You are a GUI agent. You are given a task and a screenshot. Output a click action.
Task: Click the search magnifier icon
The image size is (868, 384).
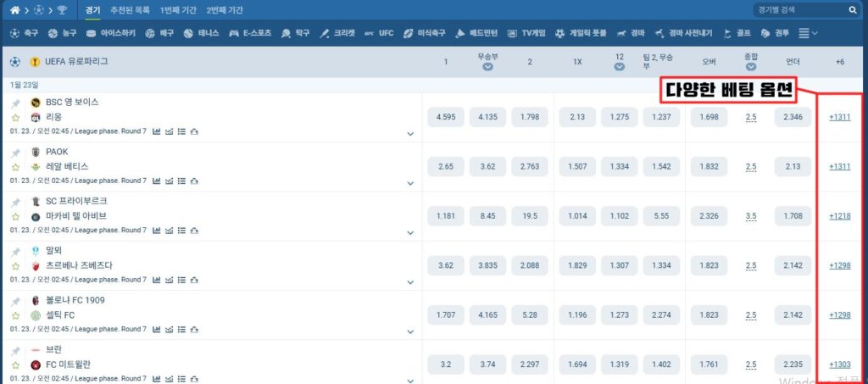(853, 10)
